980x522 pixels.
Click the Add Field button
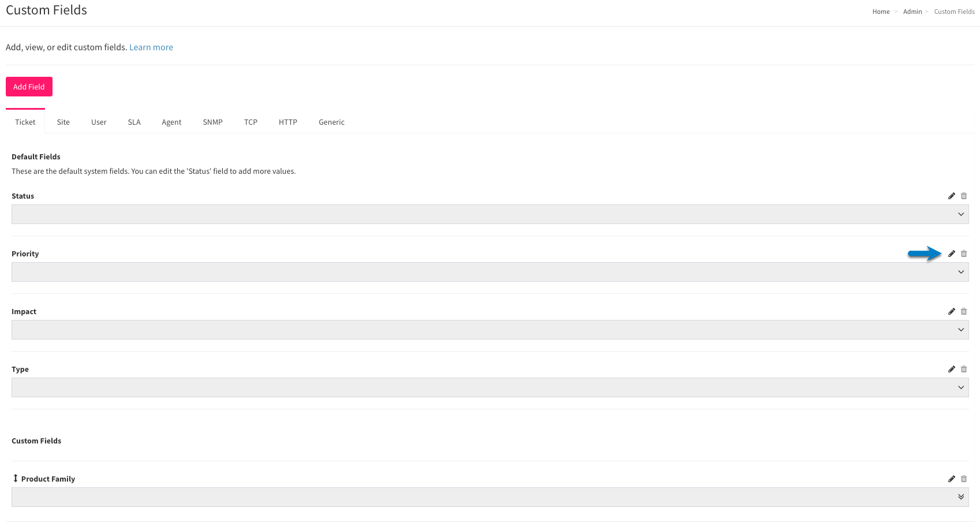pyautogui.click(x=29, y=87)
